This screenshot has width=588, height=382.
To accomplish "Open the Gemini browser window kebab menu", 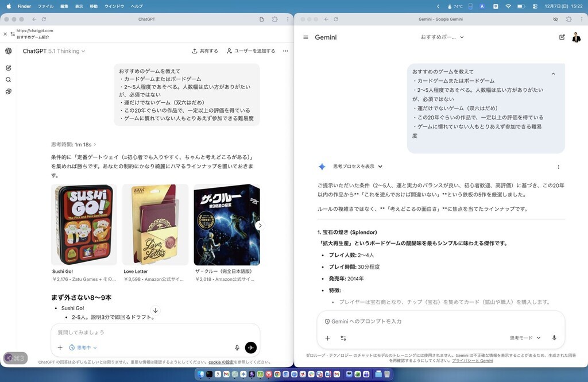I will (582, 19).
